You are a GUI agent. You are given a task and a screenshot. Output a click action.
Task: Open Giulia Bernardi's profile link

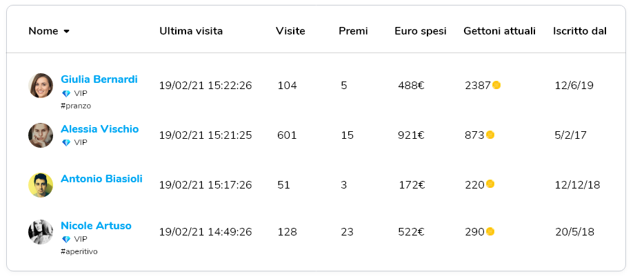pos(99,79)
